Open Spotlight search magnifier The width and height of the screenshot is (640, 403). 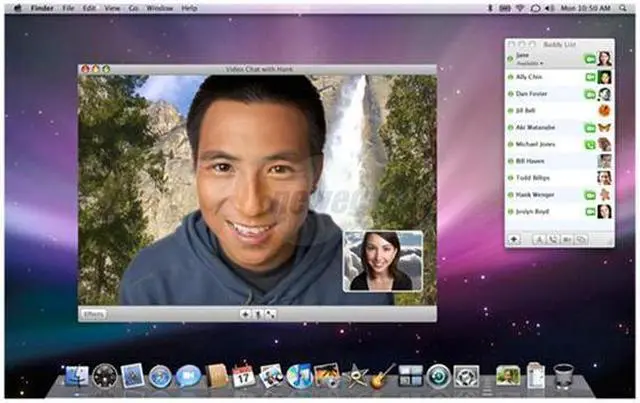pyautogui.click(x=623, y=8)
